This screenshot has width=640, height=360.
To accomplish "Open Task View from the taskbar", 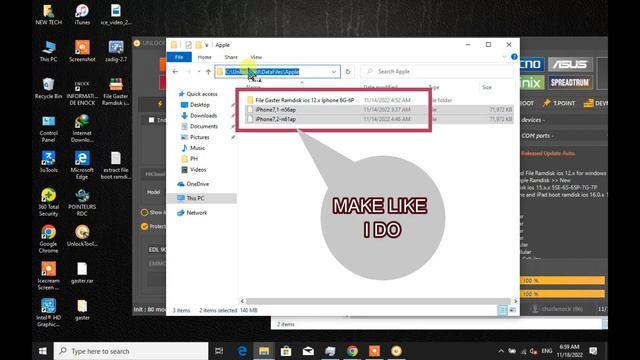I will click(x=219, y=351).
